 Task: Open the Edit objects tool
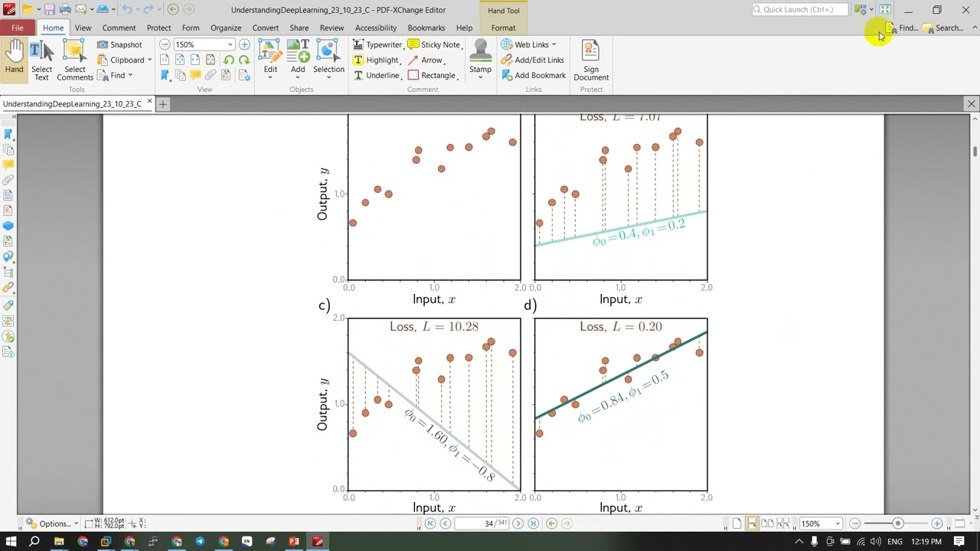pyautogui.click(x=270, y=58)
